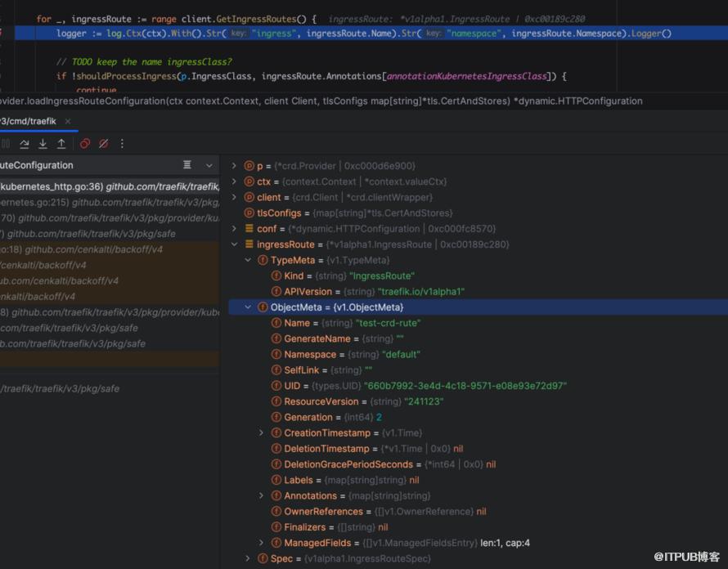Click the field icon beside Spec

(x=263, y=558)
